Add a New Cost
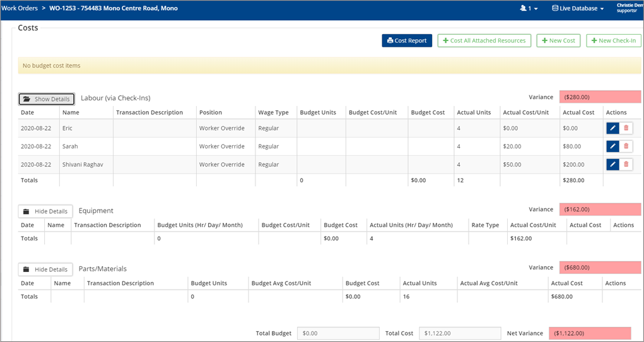Viewport: 644px width, 342px height. (x=558, y=40)
